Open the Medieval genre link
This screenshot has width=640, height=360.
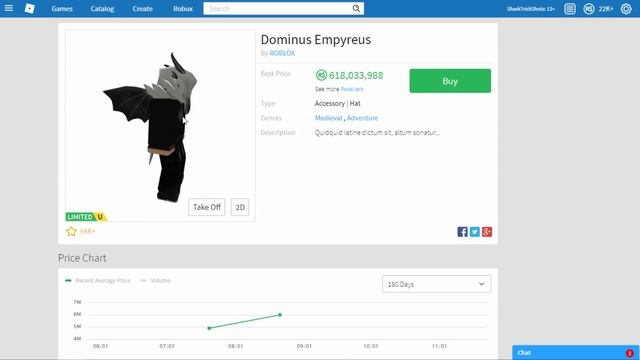tap(329, 118)
